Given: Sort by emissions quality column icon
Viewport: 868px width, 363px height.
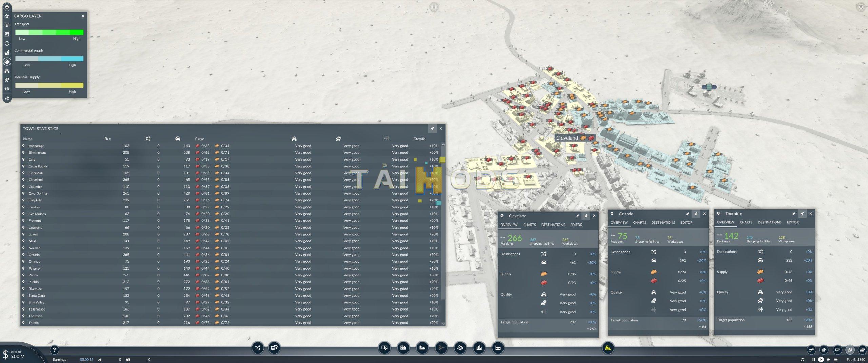Looking at the screenshot, I should pos(387,138).
